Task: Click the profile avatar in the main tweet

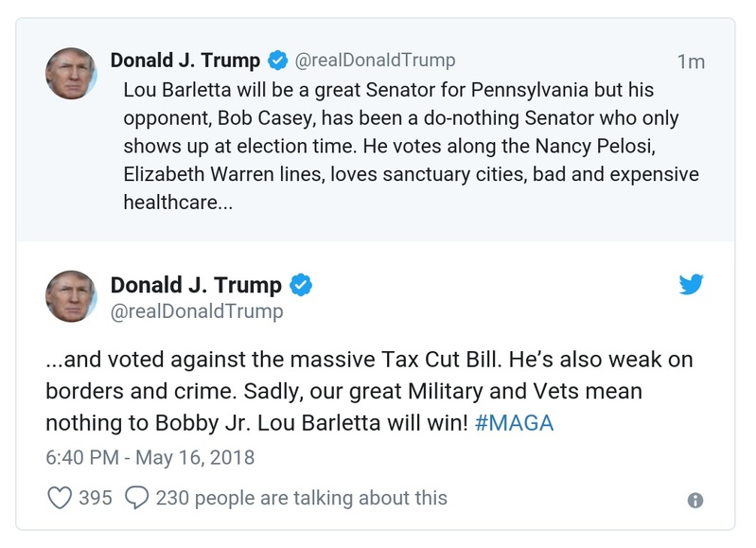Action: [71, 296]
